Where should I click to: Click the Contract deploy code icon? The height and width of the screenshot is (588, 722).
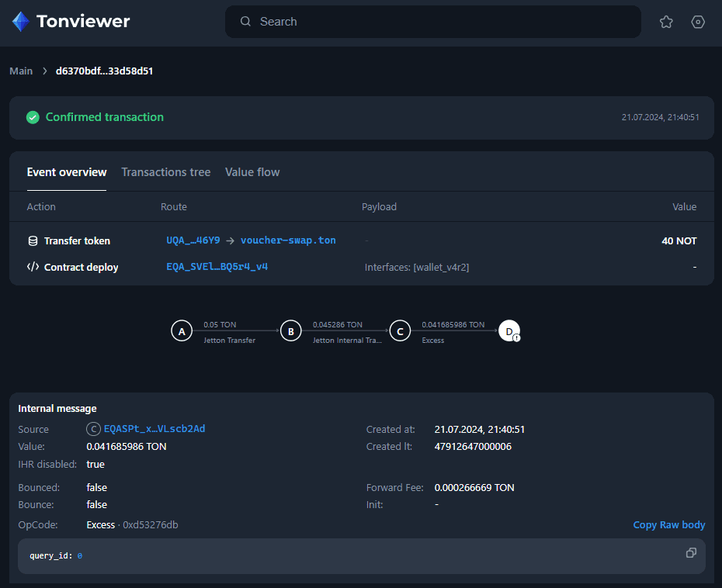click(x=33, y=267)
